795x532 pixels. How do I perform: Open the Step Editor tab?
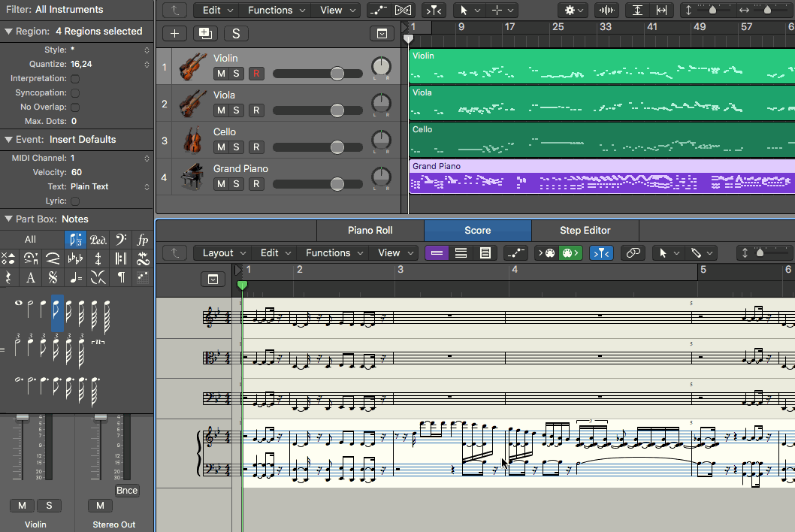click(585, 231)
